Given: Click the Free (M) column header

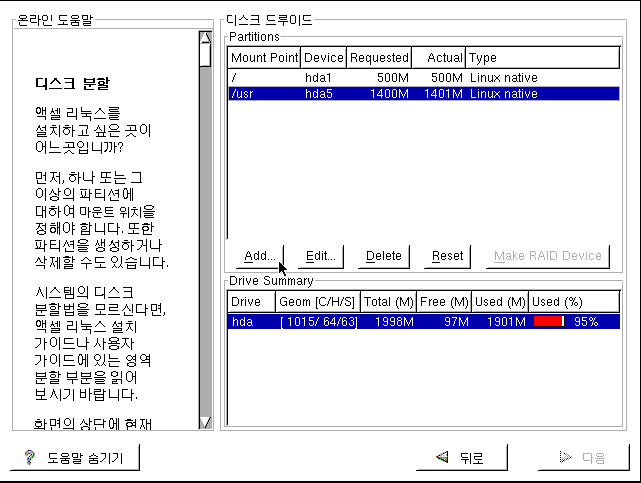Looking at the screenshot, I should coord(444,302).
